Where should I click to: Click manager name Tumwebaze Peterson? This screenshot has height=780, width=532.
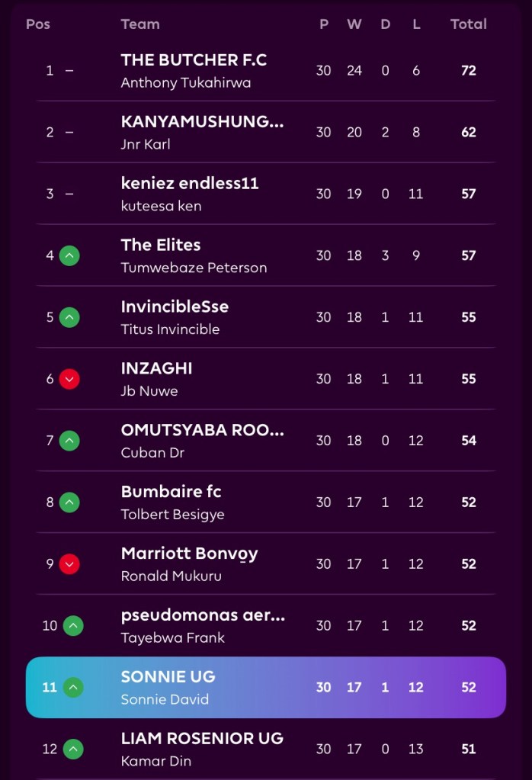click(x=194, y=268)
